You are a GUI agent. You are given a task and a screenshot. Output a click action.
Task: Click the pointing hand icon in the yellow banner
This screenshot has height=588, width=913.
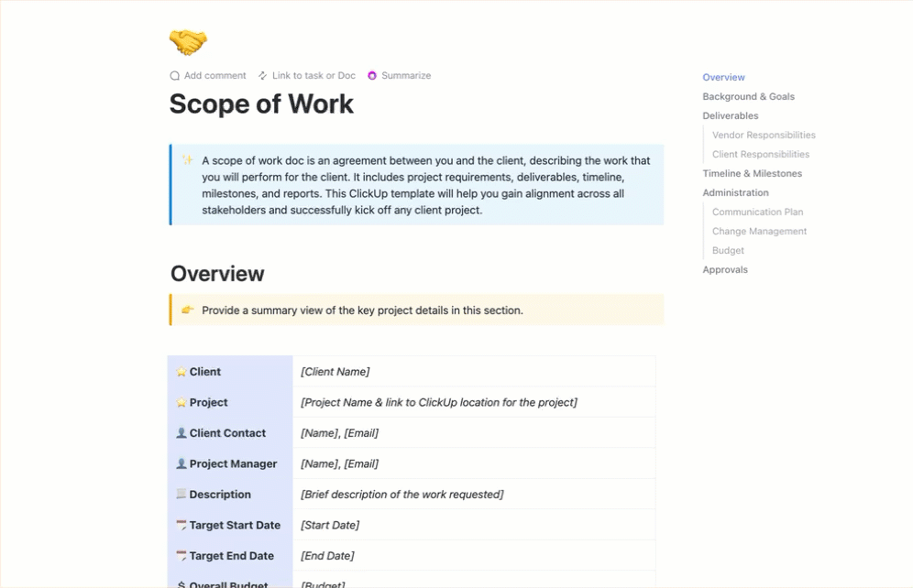pyautogui.click(x=187, y=310)
